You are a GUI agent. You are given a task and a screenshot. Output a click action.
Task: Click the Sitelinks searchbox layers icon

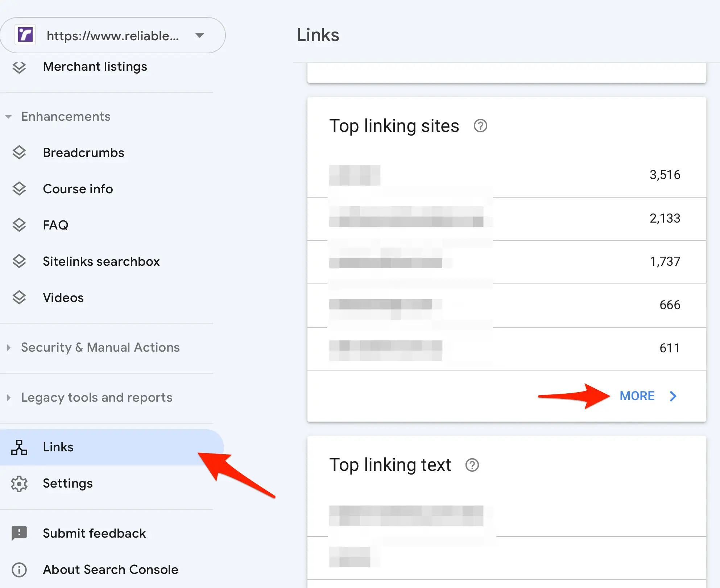pyautogui.click(x=19, y=261)
